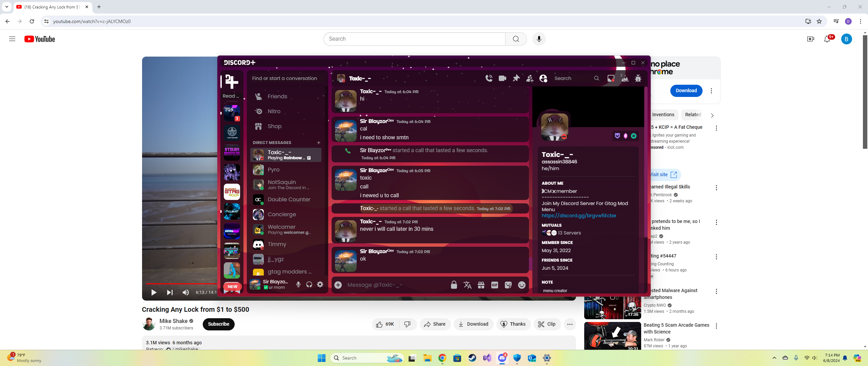Hide the user profile panel
Image resolution: width=868 pixels, height=366 pixels.
tap(543, 78)
